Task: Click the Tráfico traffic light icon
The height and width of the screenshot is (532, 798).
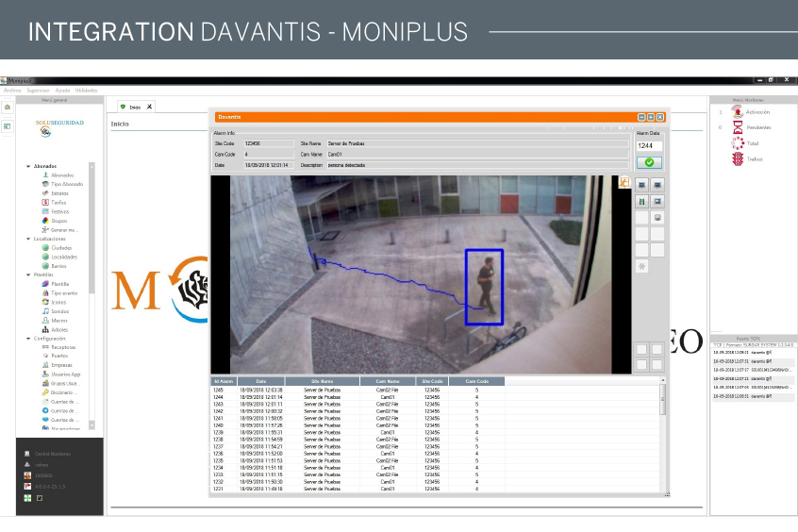Action: coord(738,158)
